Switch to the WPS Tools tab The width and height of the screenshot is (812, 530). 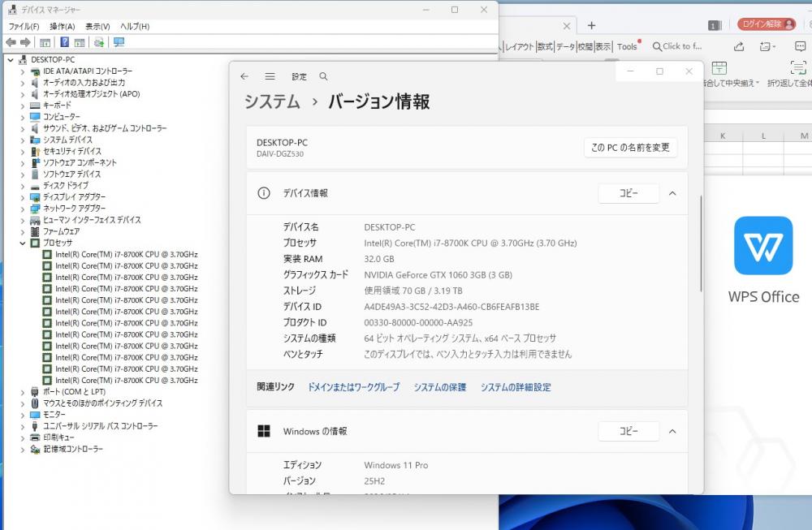[x=627, y=46]
